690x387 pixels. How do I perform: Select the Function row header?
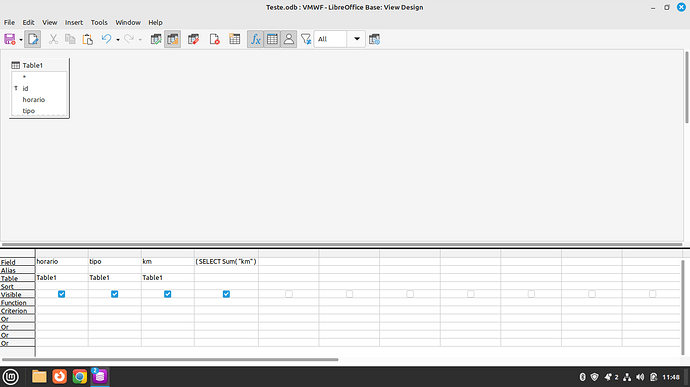18,302
